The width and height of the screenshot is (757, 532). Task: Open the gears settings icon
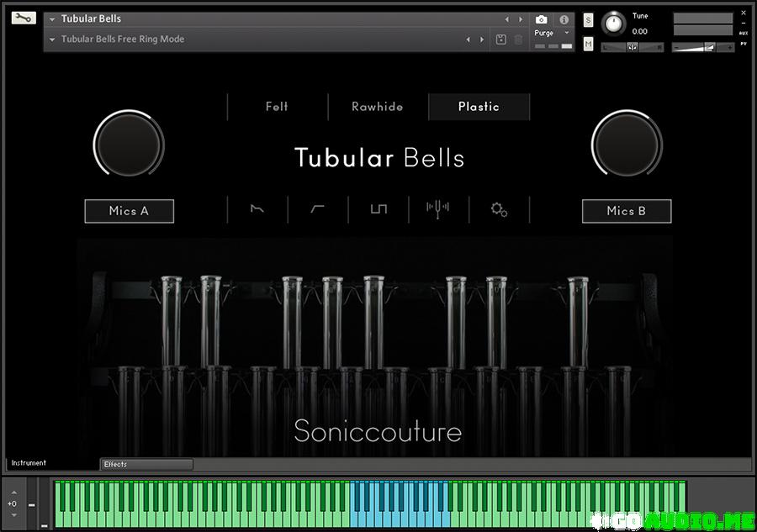(x=499, y=209)
